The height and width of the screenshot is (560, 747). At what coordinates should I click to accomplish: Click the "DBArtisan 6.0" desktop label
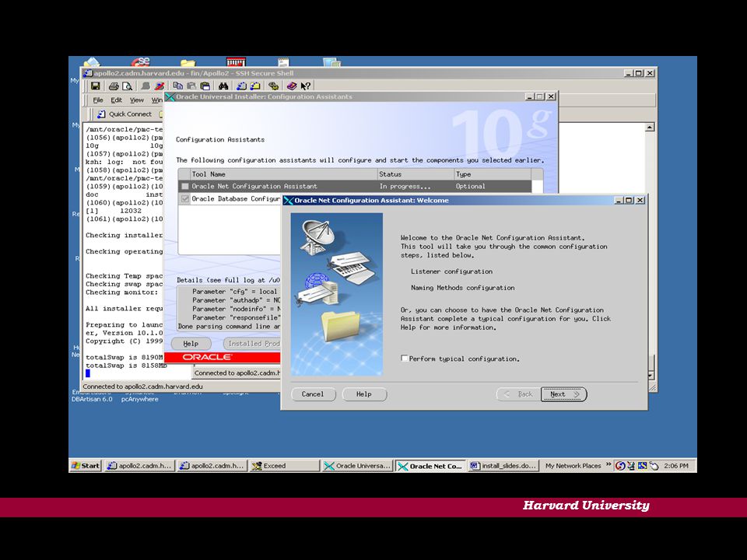[x=92, y=399]
